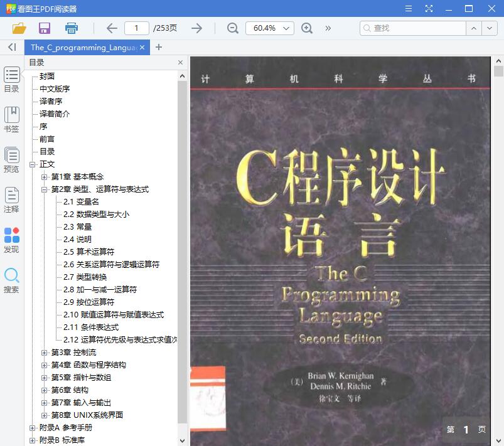504x446 pixels.
Task: Expand 第8章 UNIX系统界面 node
Action: tap(44, 415)
